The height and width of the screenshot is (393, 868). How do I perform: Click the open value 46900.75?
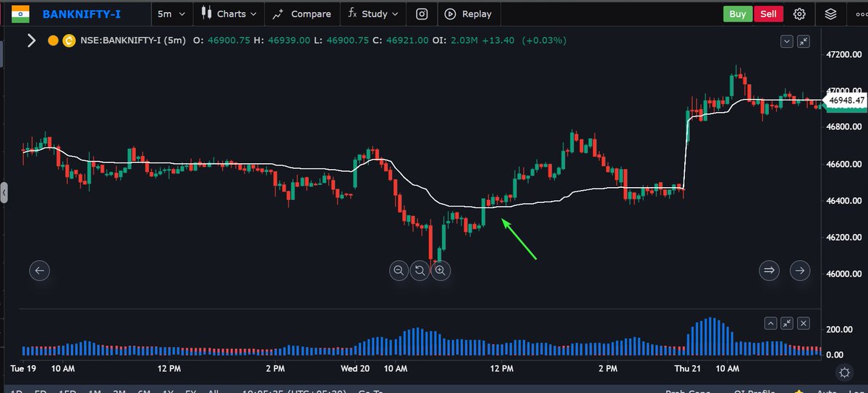click(x=228, y=40)
